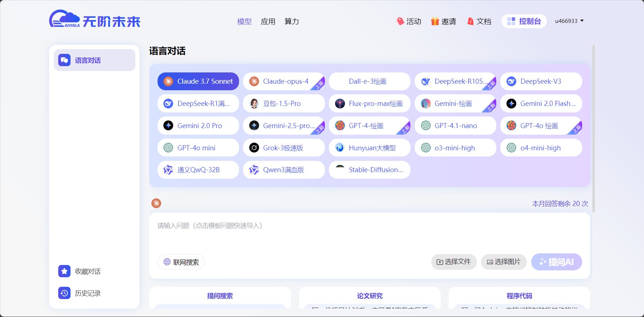The image size is (644, 317).
Task: Click the 程序代码 template heading
Action: 519,296
